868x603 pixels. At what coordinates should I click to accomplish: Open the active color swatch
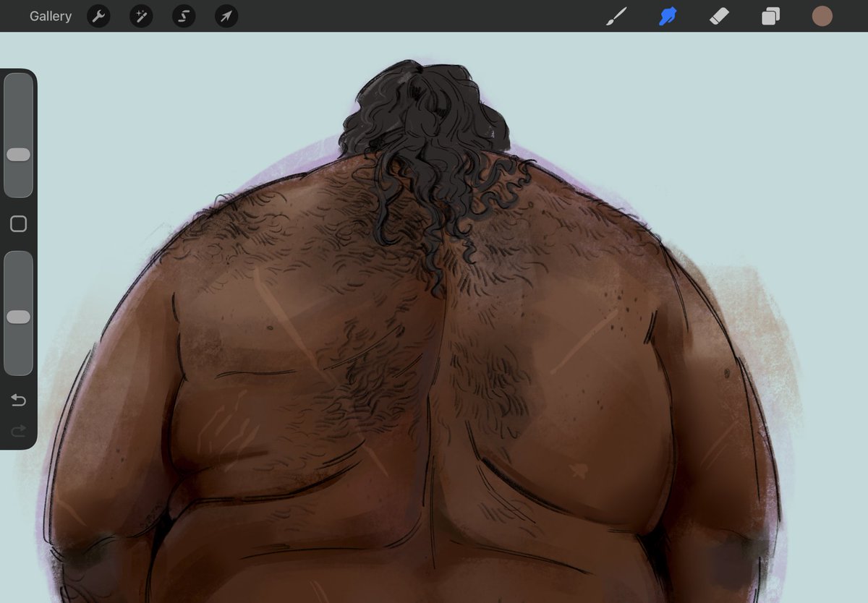point(822,16)
